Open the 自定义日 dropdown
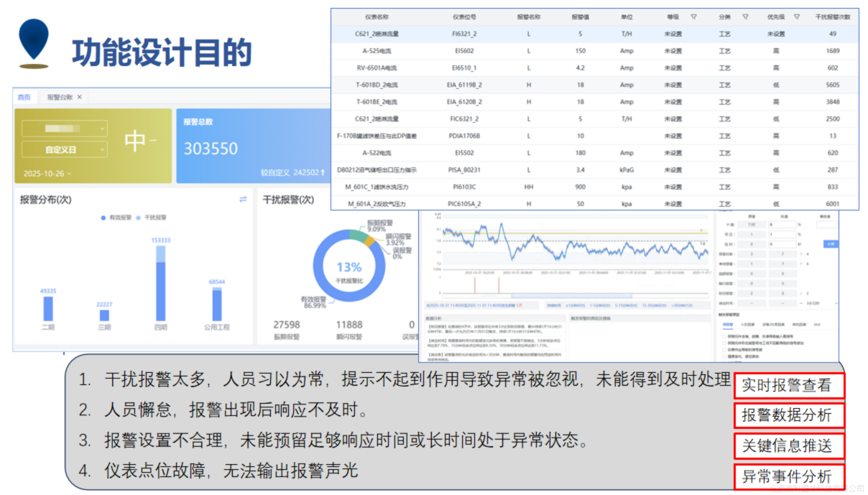 (x=64, y=149)
